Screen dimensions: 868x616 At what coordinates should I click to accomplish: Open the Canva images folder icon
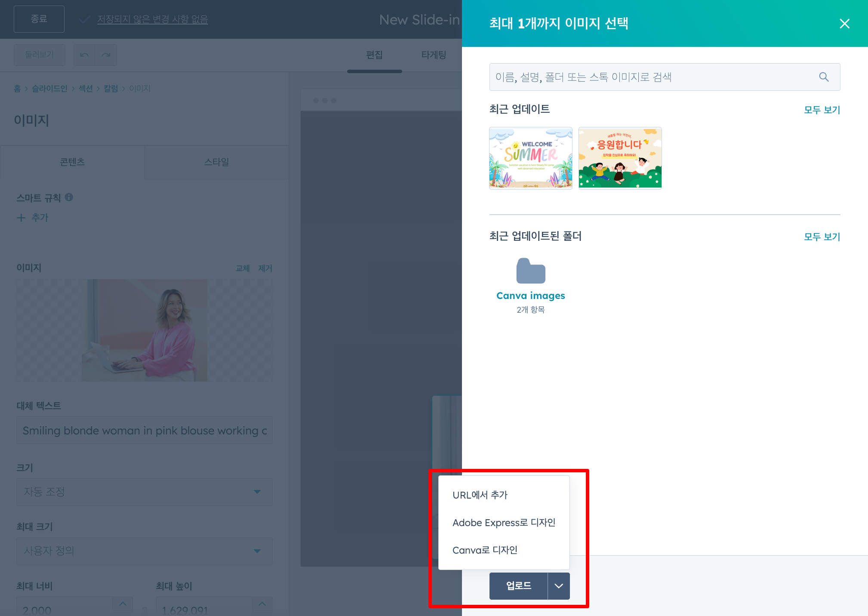tap(531, 271)
